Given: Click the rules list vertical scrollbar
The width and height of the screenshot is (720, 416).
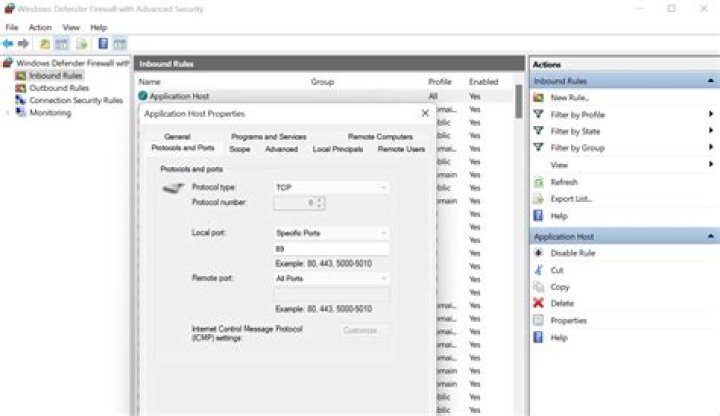Looking at the screenshot, I should [x=518, y=102].
